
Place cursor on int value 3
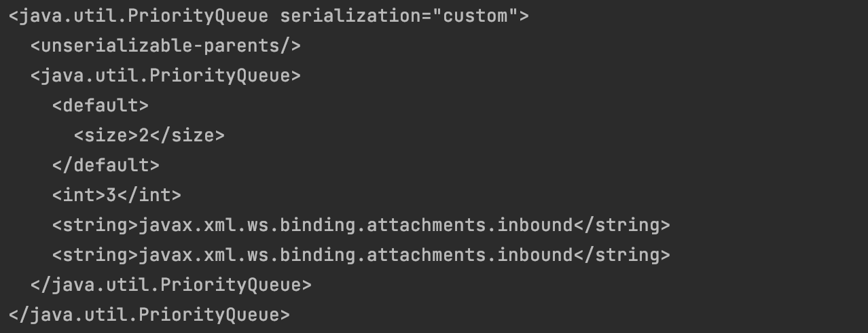[111, 195]
